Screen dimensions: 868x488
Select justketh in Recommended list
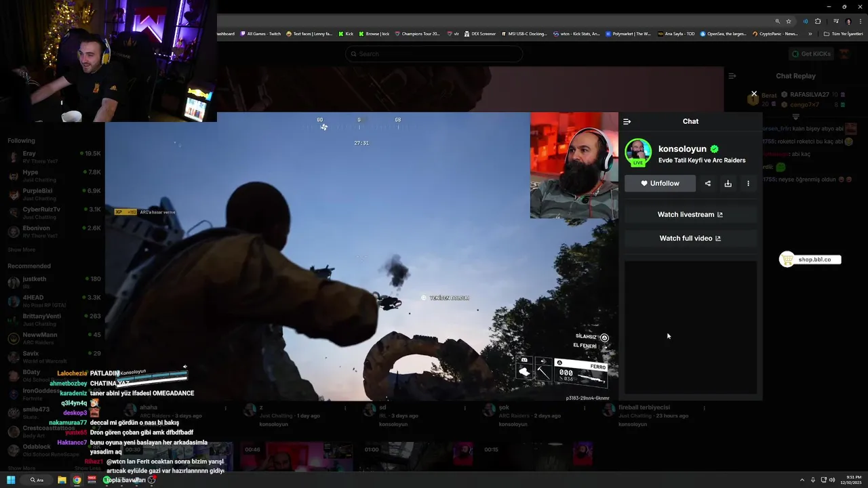(53, 282)
